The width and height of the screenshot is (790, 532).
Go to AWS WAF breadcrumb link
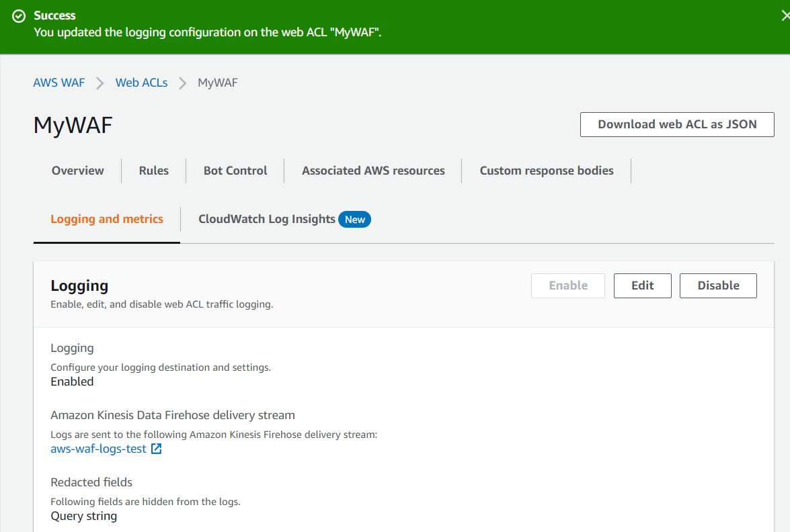click(59, 83)
